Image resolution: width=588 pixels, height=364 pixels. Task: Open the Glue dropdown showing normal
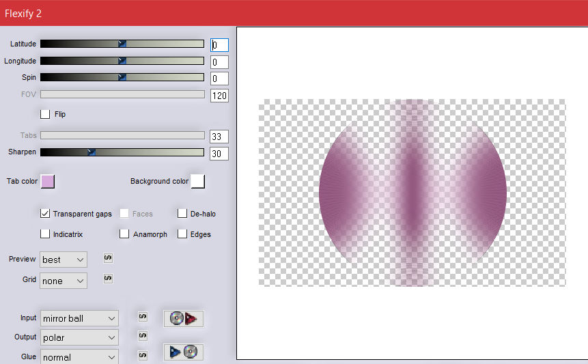pyautogui.click(x=79, y=357)
